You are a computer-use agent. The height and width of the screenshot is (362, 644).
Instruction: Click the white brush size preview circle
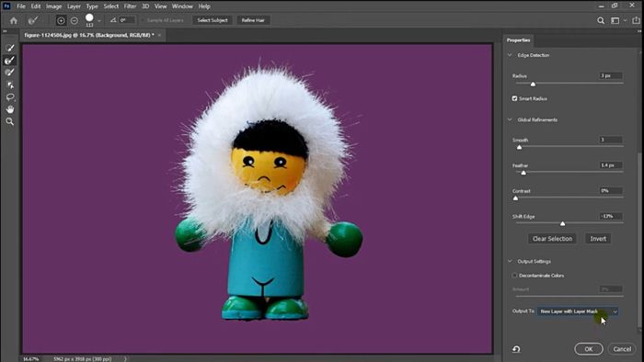tap(89, 18)
